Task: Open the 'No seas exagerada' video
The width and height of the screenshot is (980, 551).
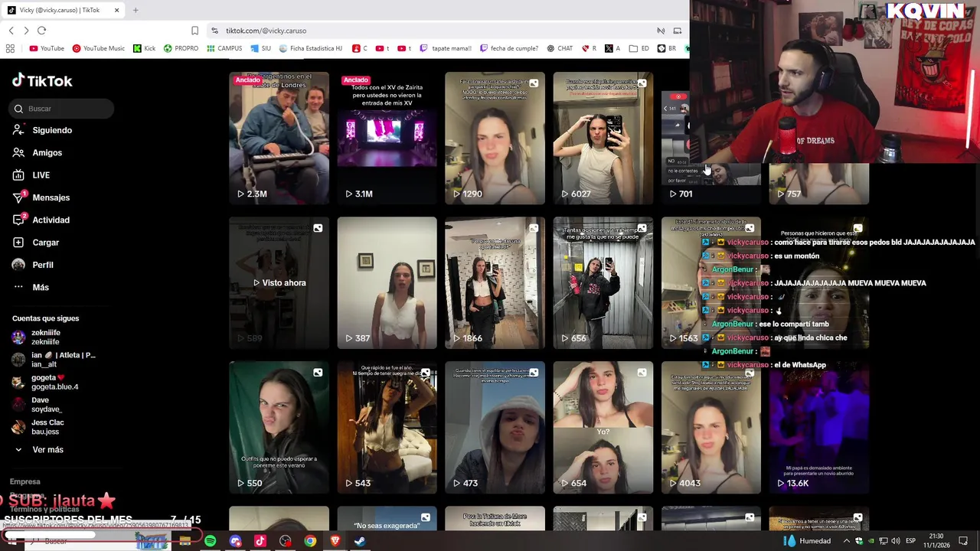Action: pyautogui.click(x=387, y=518)
